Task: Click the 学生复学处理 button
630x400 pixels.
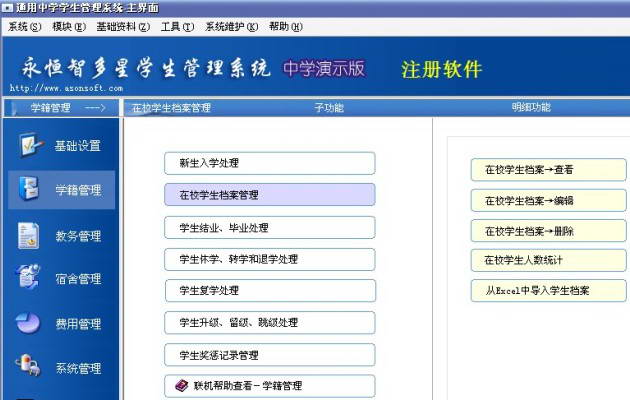Action: (270, 290)
